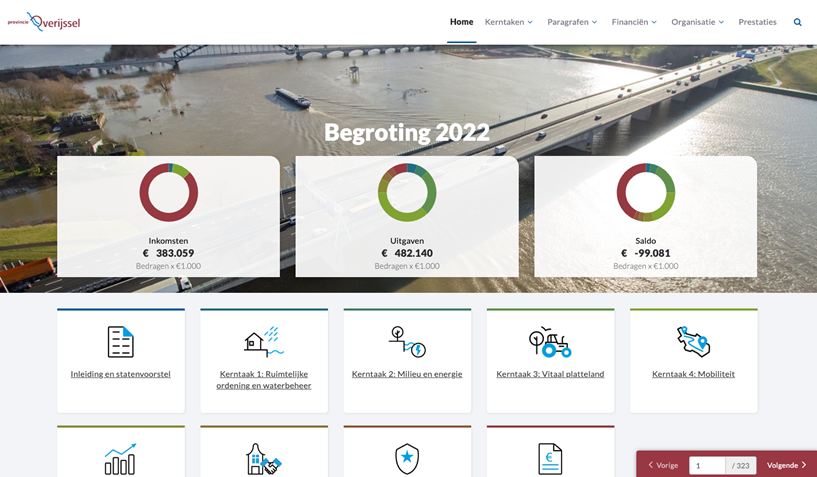Click the Inkomsten donut chart
817x477 pixels.
168,193
